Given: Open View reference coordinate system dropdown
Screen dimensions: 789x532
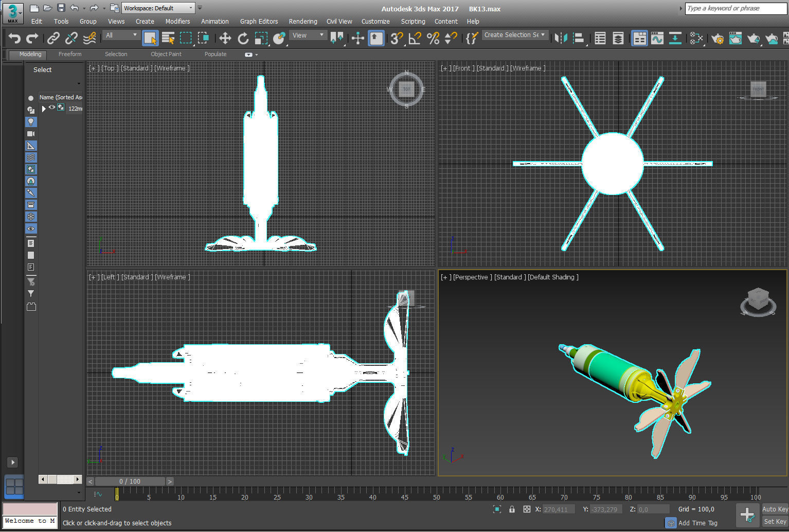Looking at the screenshot, I should [x=308, y=35].
